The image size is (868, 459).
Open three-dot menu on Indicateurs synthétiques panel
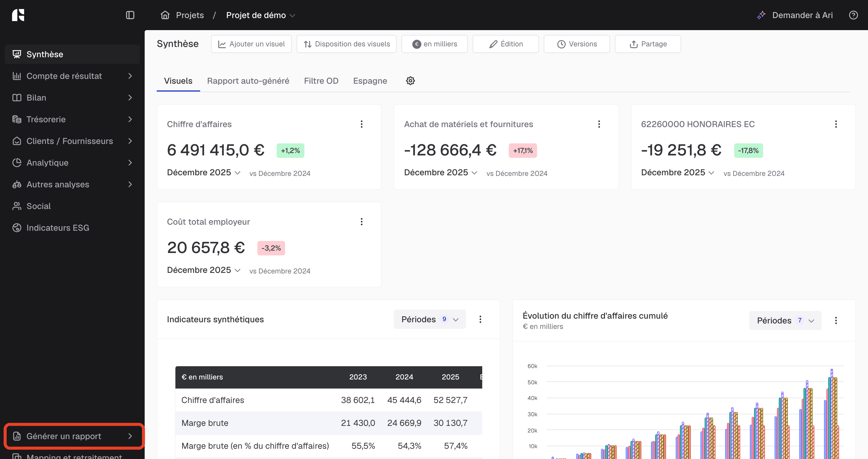click(480, 319)
